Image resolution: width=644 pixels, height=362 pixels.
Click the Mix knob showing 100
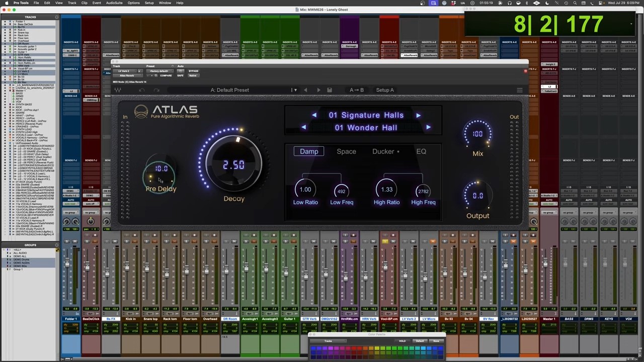pos(477,134)
